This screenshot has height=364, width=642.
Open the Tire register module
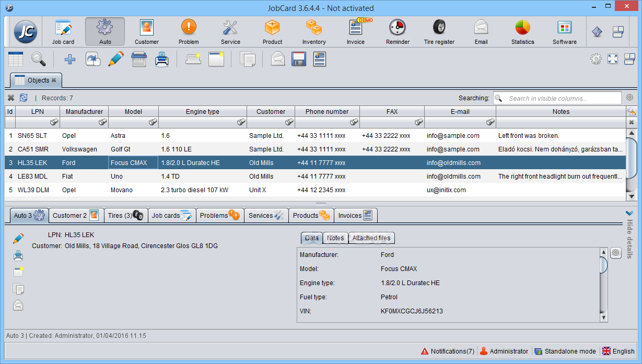point(439,32)
